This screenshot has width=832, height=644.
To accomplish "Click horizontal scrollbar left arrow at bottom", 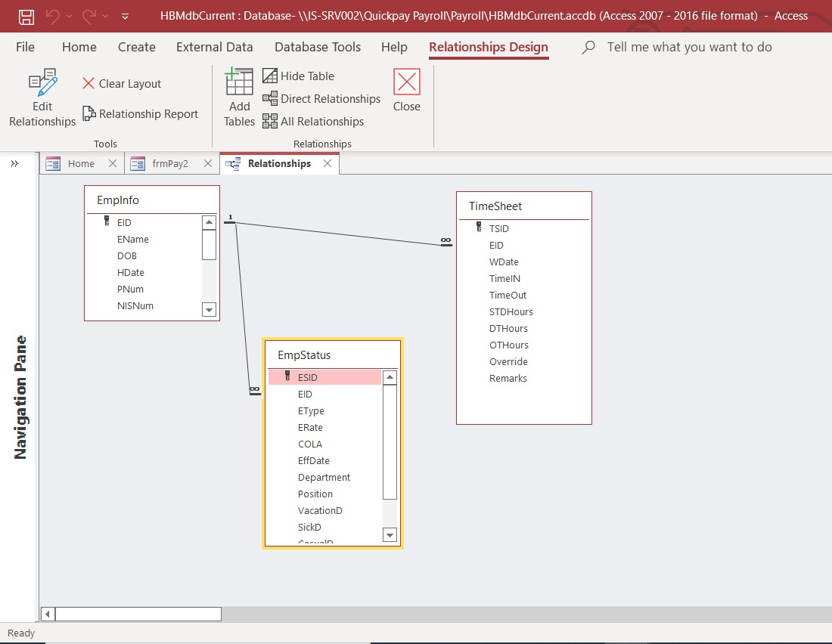I will 48,615.
